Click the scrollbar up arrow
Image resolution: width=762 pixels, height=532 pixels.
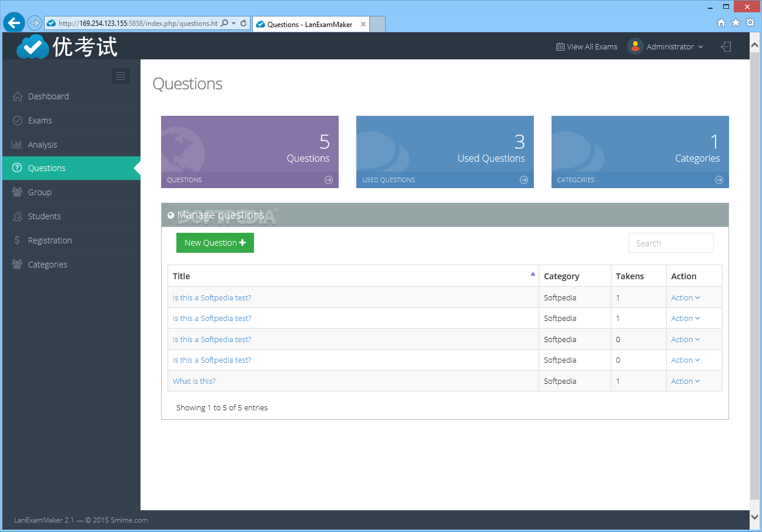click(756, 46)
